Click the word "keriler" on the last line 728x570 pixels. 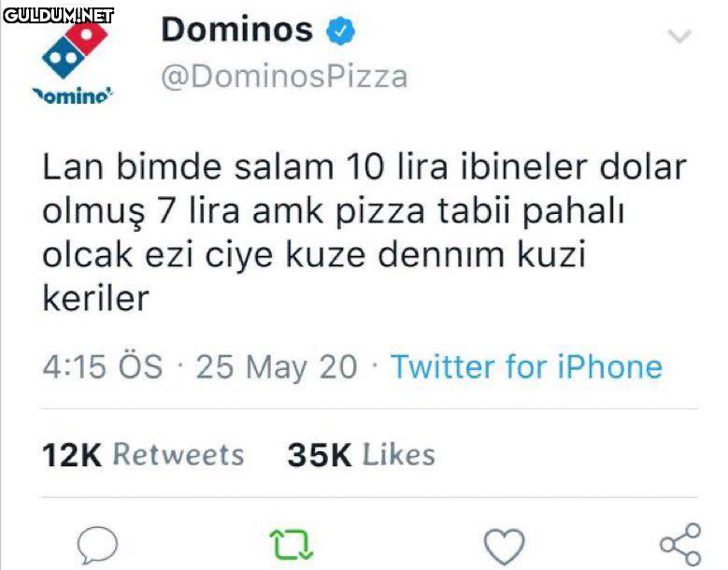(96, 298)
